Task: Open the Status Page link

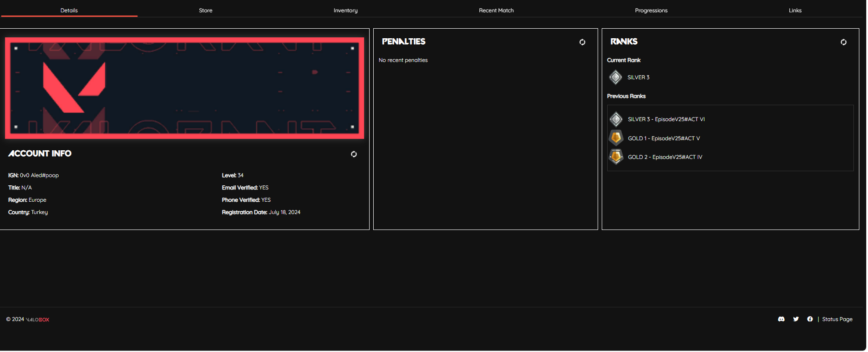Action: tap(837, 319)
